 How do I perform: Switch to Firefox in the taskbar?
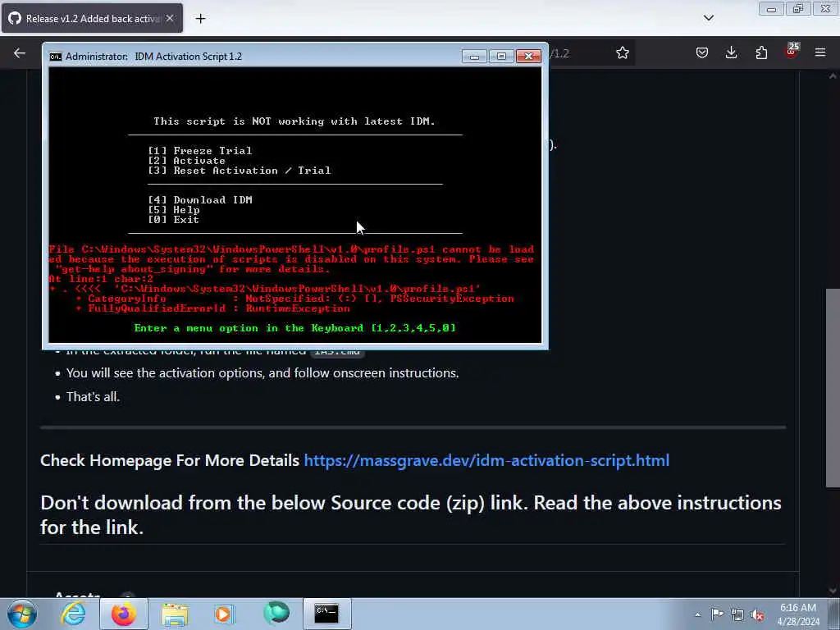tap(123, 614)
